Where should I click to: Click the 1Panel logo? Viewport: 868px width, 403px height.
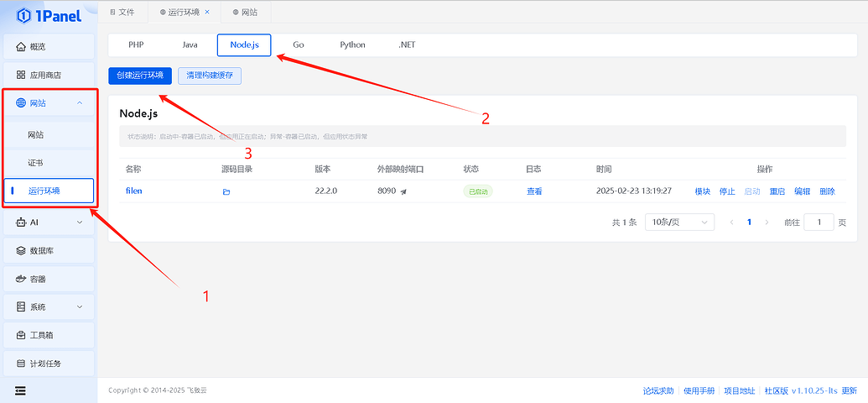click(49, 15)
